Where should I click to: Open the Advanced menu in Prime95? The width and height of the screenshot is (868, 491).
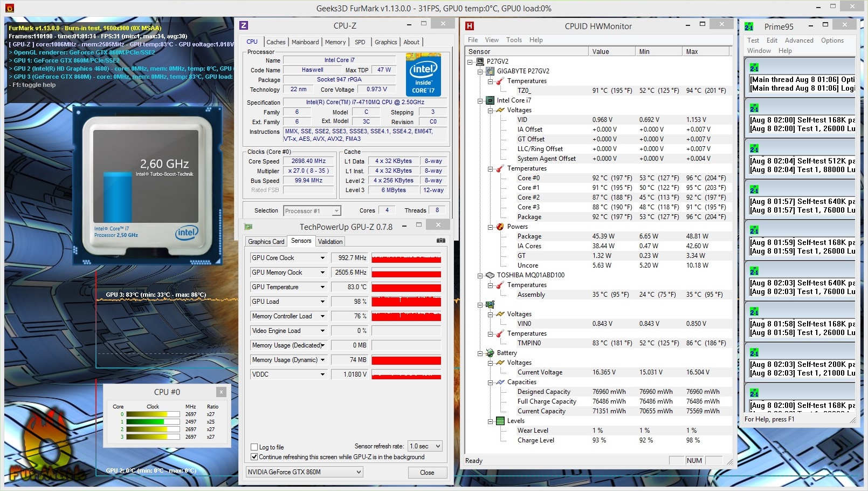(799, 40)
